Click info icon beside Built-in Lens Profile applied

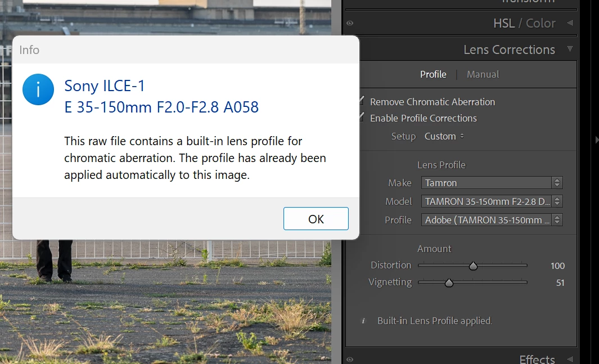pos(363,321)
